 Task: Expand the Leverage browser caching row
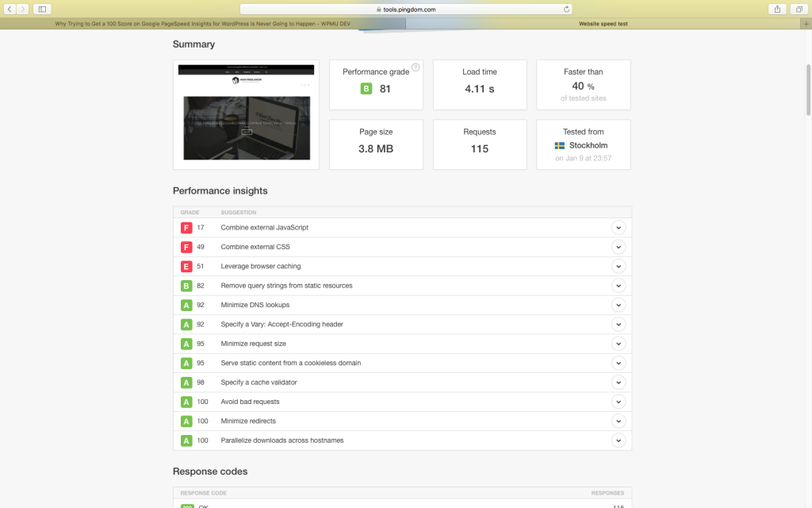pyautogui.click(x=619, y=267)
